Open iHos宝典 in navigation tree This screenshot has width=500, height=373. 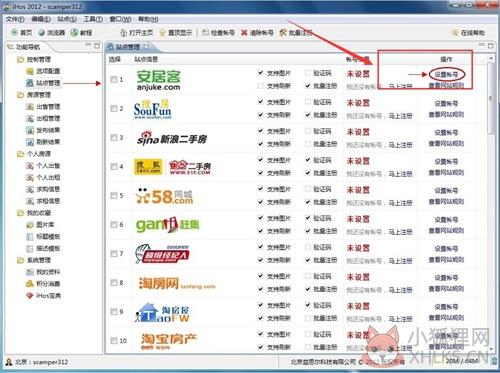pyautogui.click(x=43, y=296)
